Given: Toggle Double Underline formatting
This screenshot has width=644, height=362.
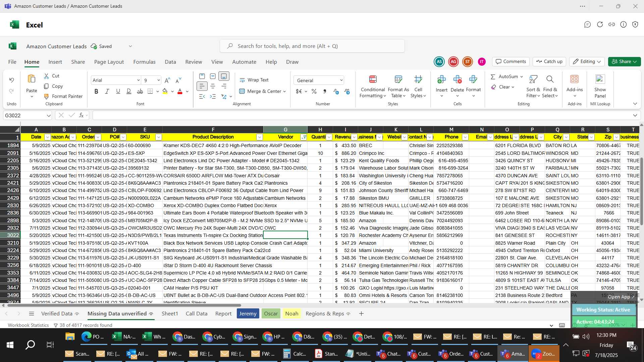Looking at the screenshot, I should [x=129, y=91].
